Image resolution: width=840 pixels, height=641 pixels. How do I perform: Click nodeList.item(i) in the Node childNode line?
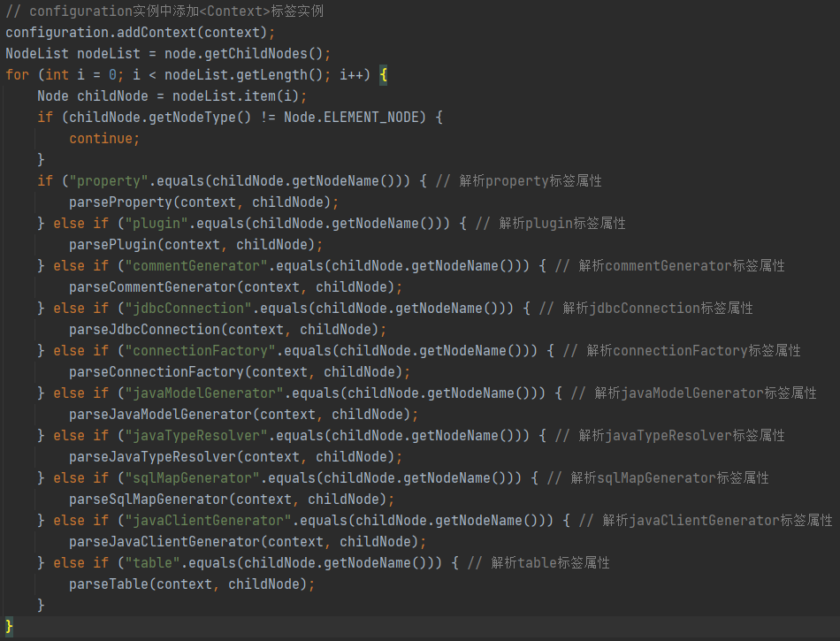coord(236,96)
